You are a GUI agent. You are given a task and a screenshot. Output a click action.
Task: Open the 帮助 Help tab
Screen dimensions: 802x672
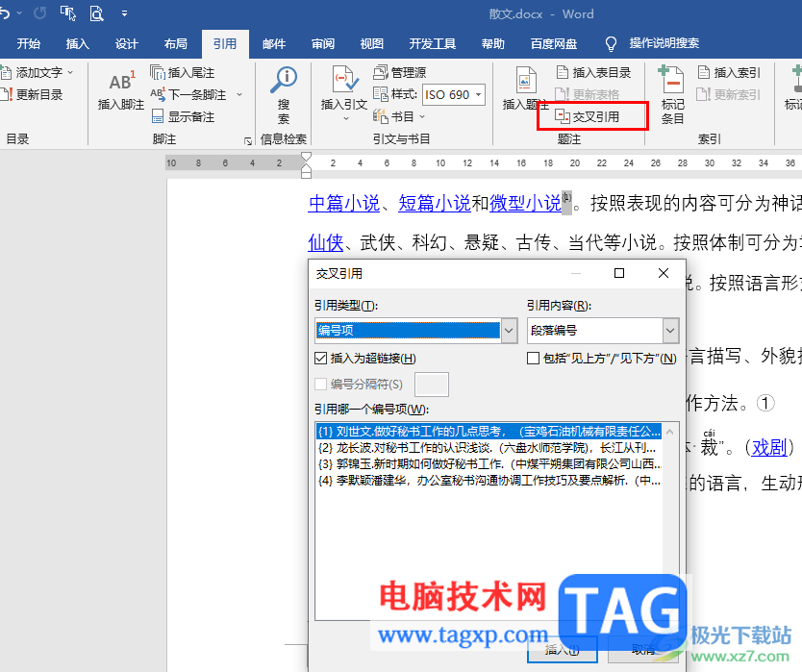[x=493, y=44]
